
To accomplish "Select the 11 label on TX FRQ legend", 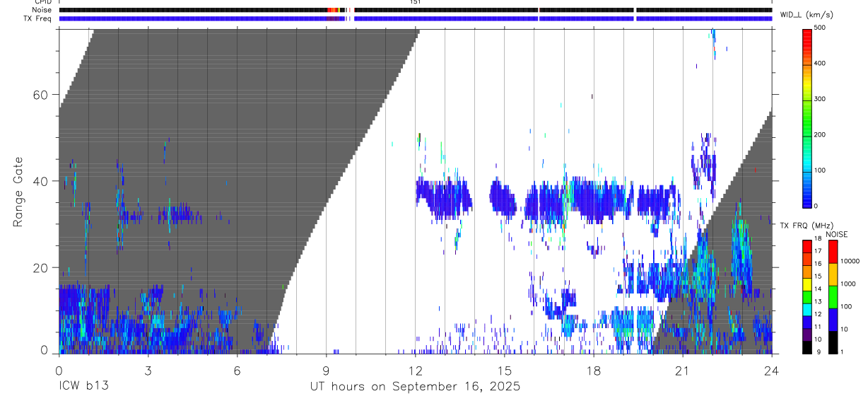I will pos(817,327).
